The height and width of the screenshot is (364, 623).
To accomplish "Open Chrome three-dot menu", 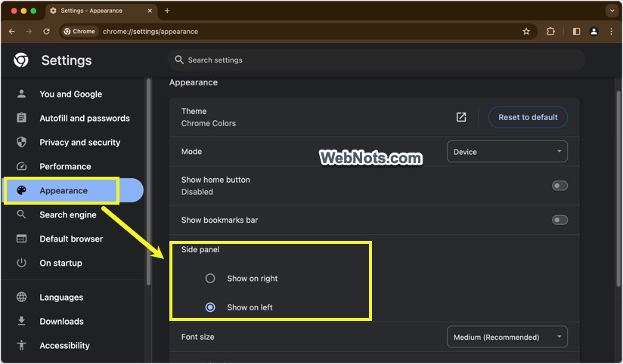I will coord(611,32).
